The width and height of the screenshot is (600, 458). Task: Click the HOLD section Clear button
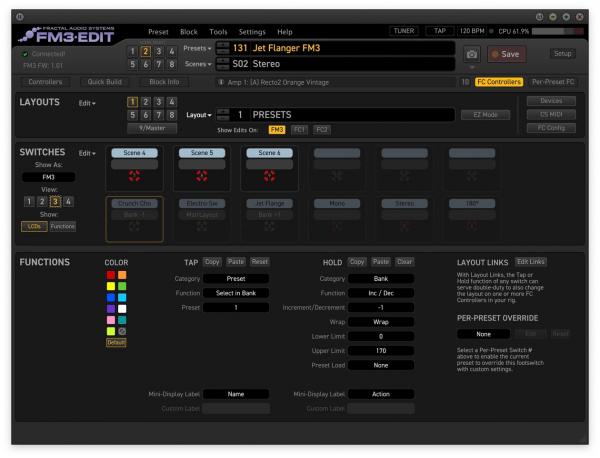[404, 262]
